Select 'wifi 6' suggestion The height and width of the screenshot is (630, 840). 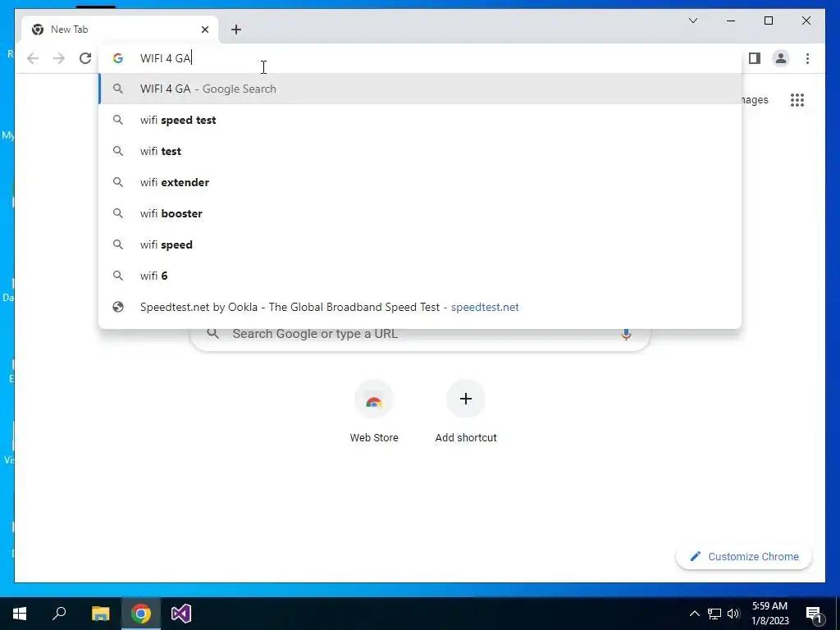pyautogui.click(x=420, y=276)
